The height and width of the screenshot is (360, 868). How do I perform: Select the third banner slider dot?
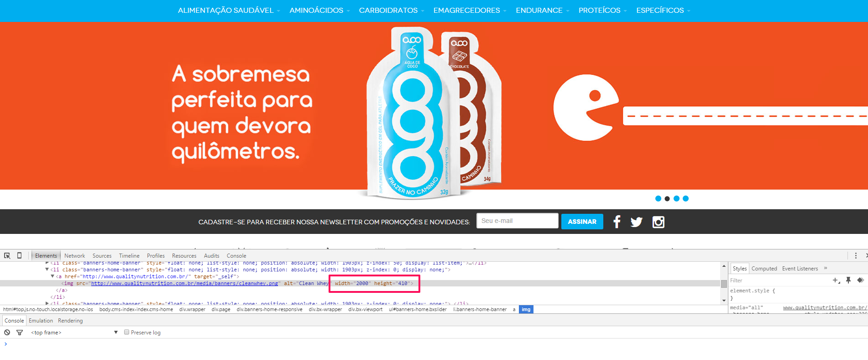pyautogui.click(x=676, y=198)
